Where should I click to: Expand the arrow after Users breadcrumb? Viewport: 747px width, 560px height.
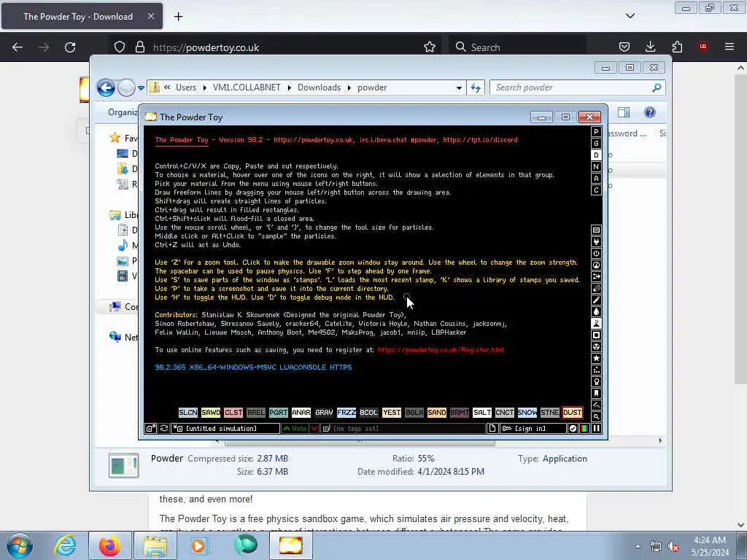pos(205,87)
